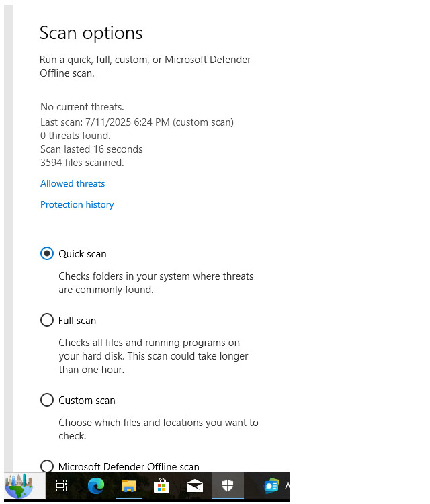Open the Mail envelope icon
This screenshot has height=504, width=430.
pyautogui.click(x=194, y=486)
